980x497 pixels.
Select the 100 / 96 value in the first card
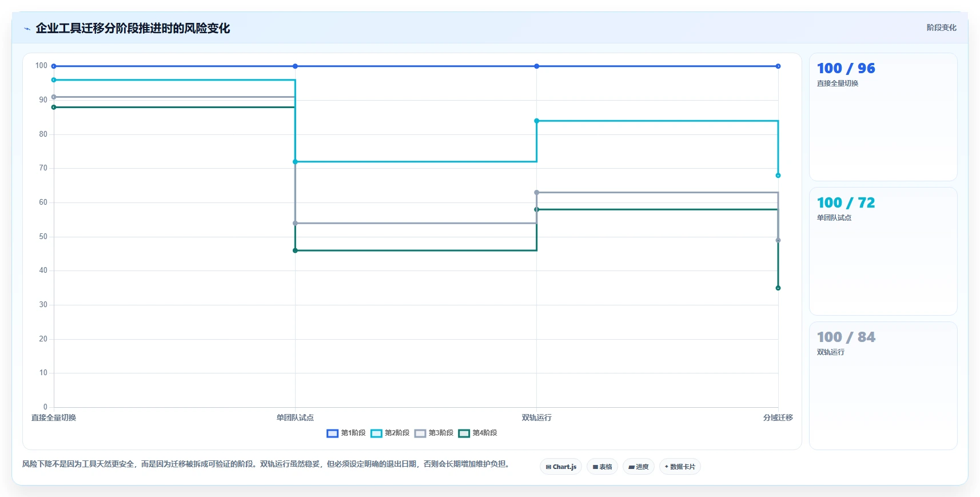pyautogui.click(x=846, y=68)
